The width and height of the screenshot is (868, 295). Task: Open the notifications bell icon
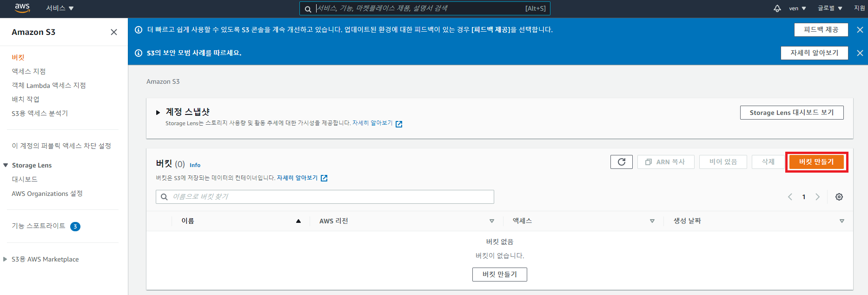coord(777,8)
